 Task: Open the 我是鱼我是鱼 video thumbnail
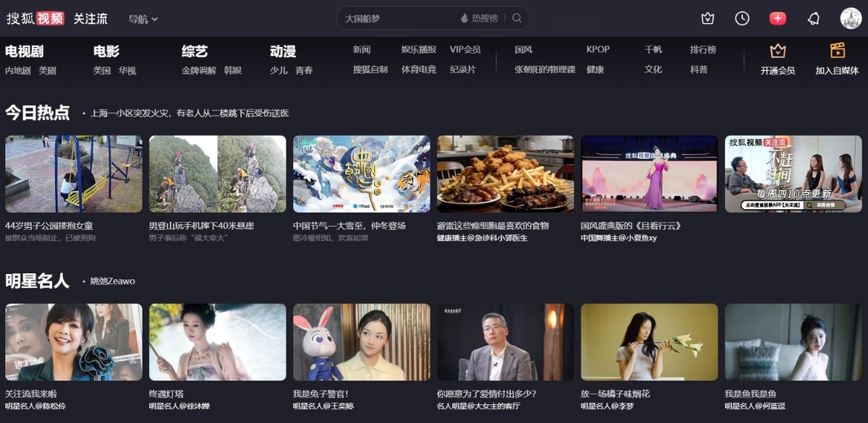point(793,342)
